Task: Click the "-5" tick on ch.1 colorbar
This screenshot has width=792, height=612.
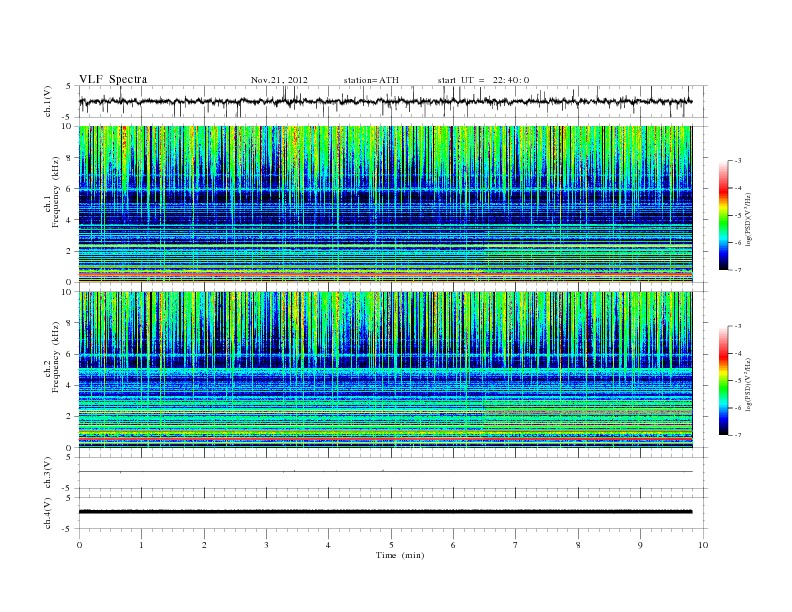Action: click(737, 216)
